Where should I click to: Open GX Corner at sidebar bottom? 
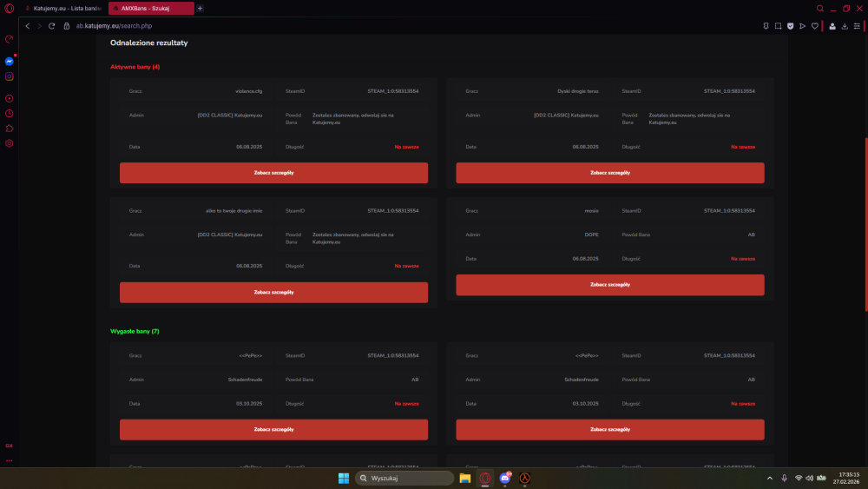pyautogui.click(x=10, y=446)
